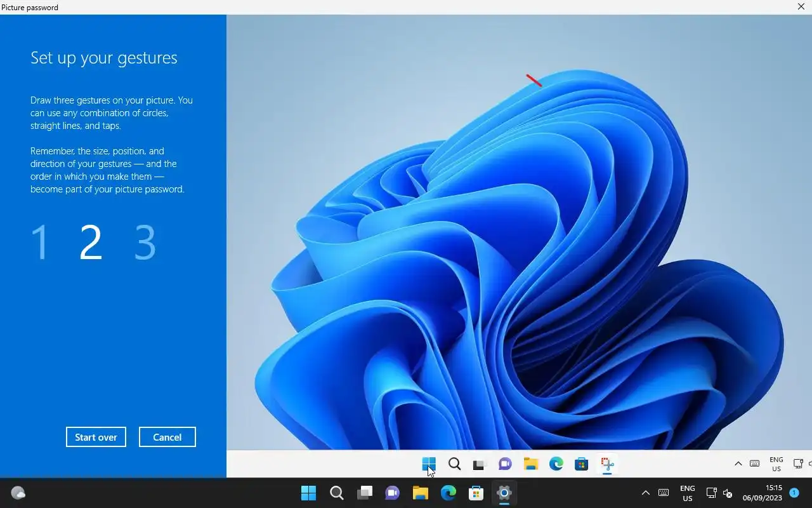The height and width of the screenshot is (508, 812).
Task: Open File Explorer on the dark taskbar
Action: 421,493
